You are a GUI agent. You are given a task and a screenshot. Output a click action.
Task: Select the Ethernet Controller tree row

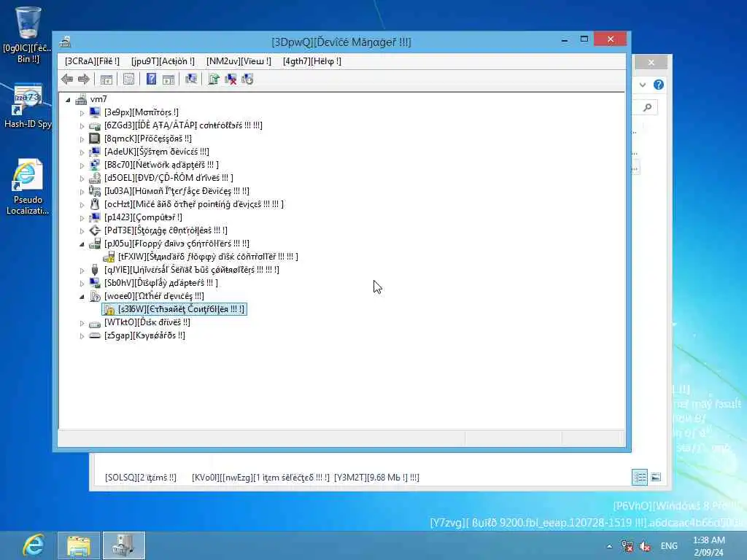[x=174, y=309]
